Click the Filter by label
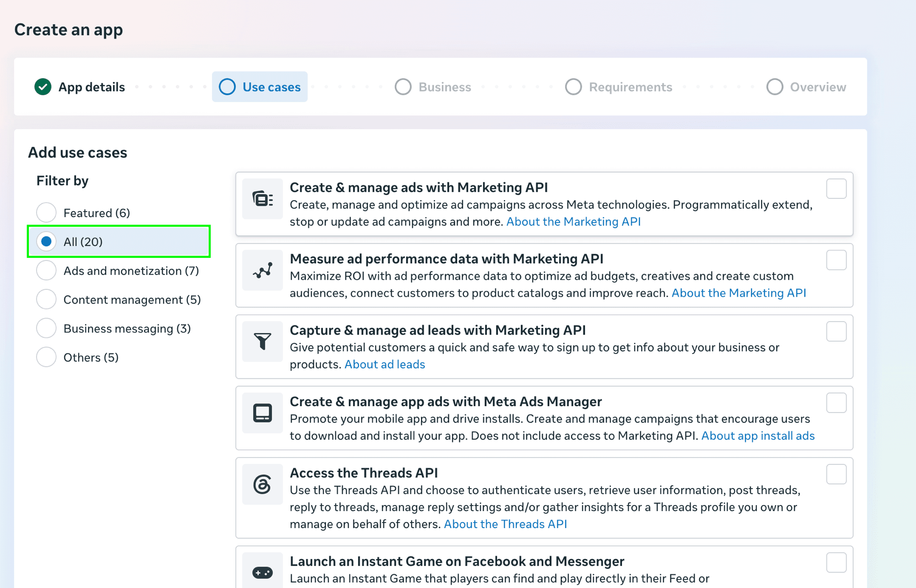The image size is (916, 588). 62,181
